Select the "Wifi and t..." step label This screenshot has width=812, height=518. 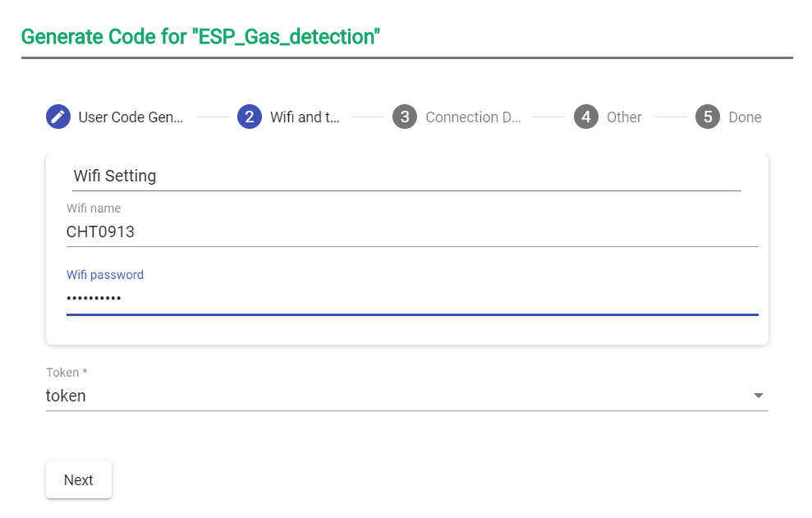click(x=305, y=117)
